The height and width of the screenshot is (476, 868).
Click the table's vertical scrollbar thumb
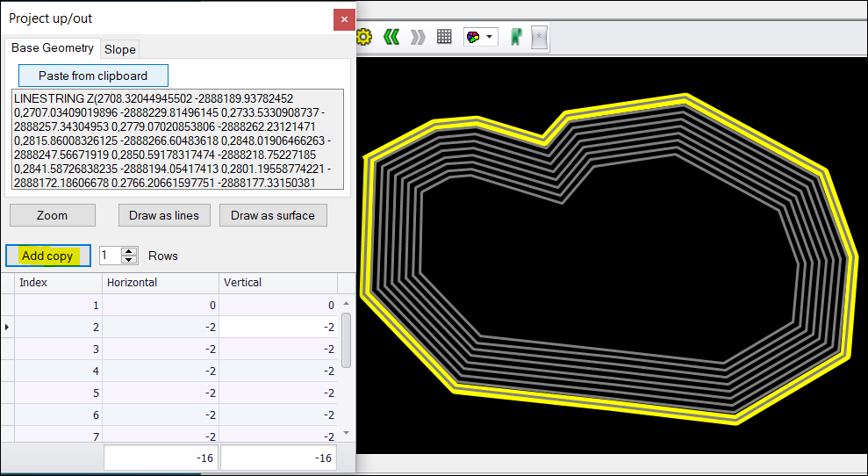pyautogui.click(x=346, y=338)
